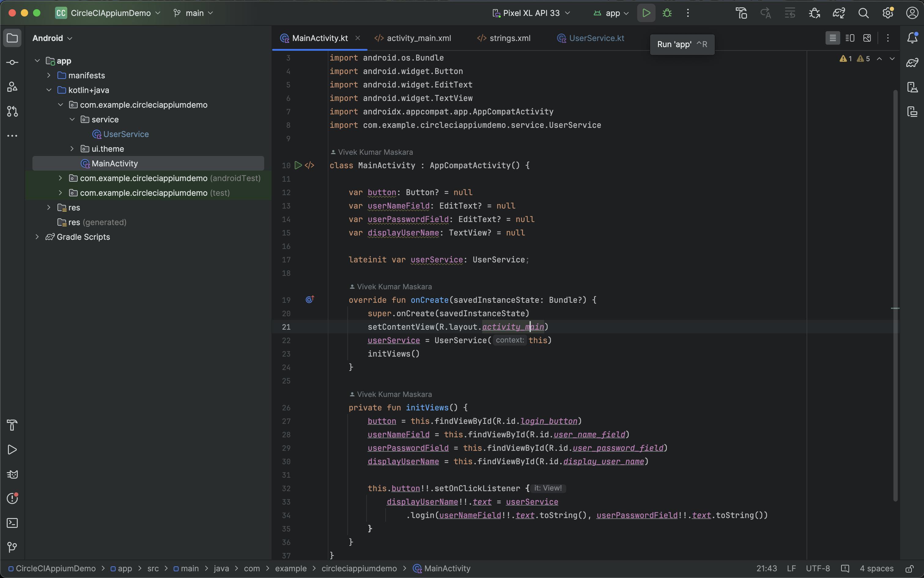Open the Logcat tool window
Viewport: 924px width, 578px height.
point(13,474)
